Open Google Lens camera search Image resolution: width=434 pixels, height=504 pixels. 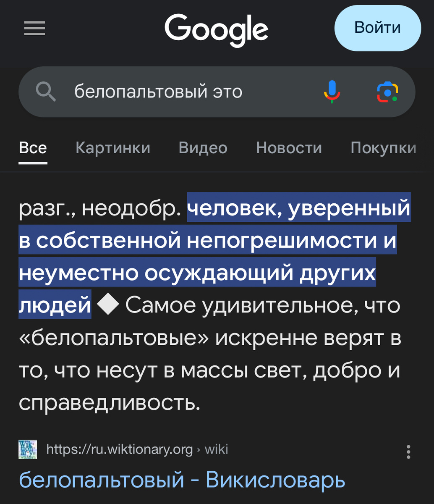coord(387,92)
